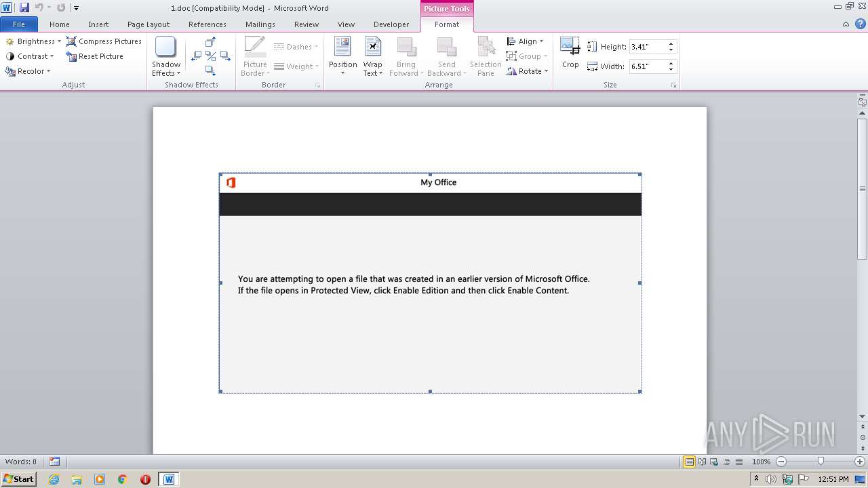Image resolution: width=868 pixels, height=488 pixels.
Task: Switch to the View tab
Action: pyautogui.click(x=346, y=24)
